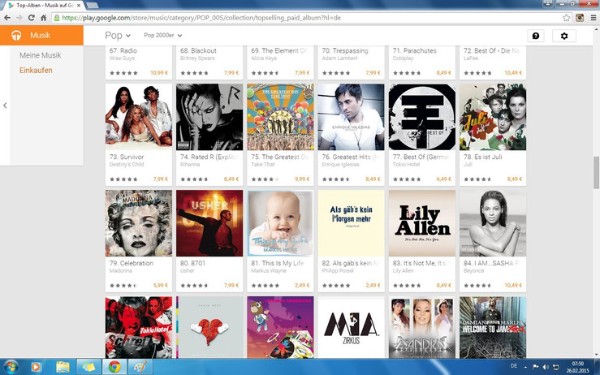This screenshot has width=600, height=375.
Task: Open Meine Musik in the sidebar
Action: click(40, 55)
